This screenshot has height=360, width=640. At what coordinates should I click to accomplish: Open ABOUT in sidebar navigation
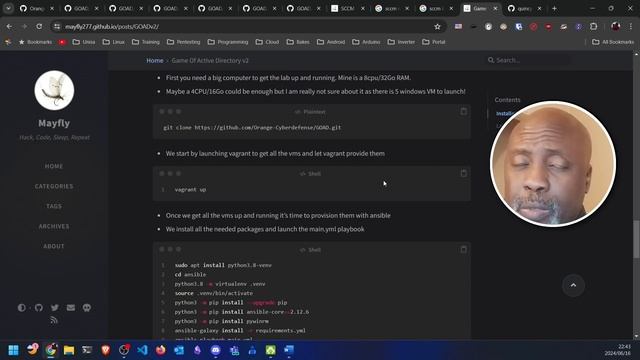tap(54, 246)
